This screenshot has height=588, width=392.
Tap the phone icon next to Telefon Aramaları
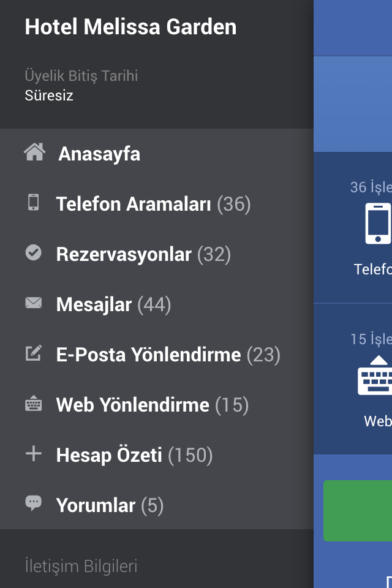[34, 202]
